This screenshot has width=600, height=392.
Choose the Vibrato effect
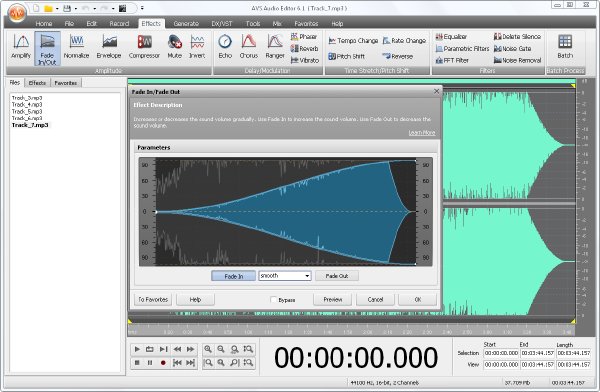click(x=305, y=60)
